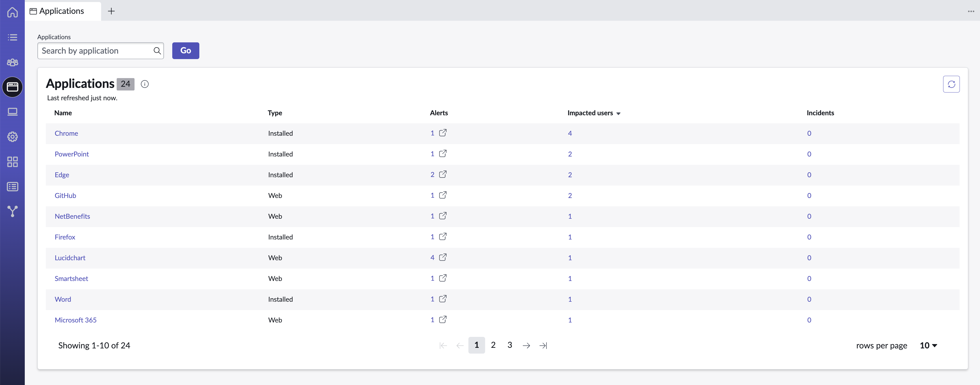Click the Incidents column header
Image resolution: width=980 pixels, height=385 pixels.
(820, 113)
